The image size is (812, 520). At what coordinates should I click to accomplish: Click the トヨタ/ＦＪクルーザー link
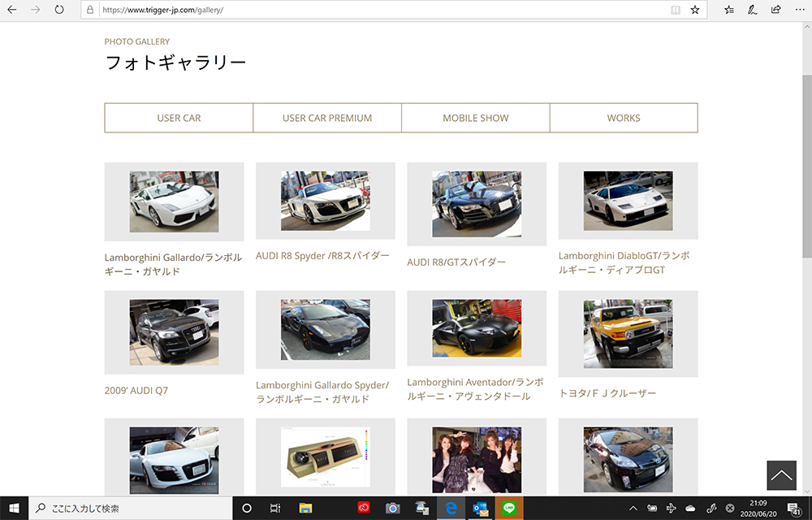pyautogui.click(x=607, y=393)
